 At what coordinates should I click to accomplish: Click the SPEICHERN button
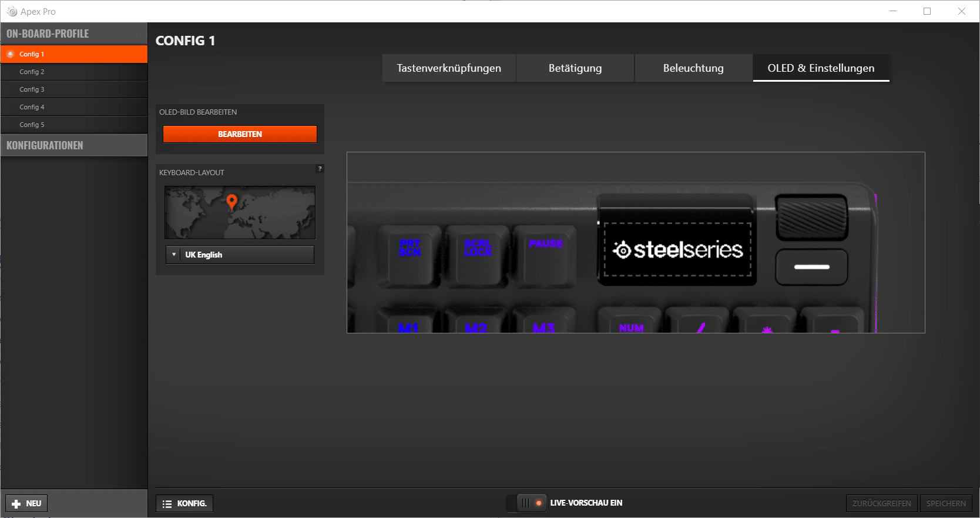946,503
